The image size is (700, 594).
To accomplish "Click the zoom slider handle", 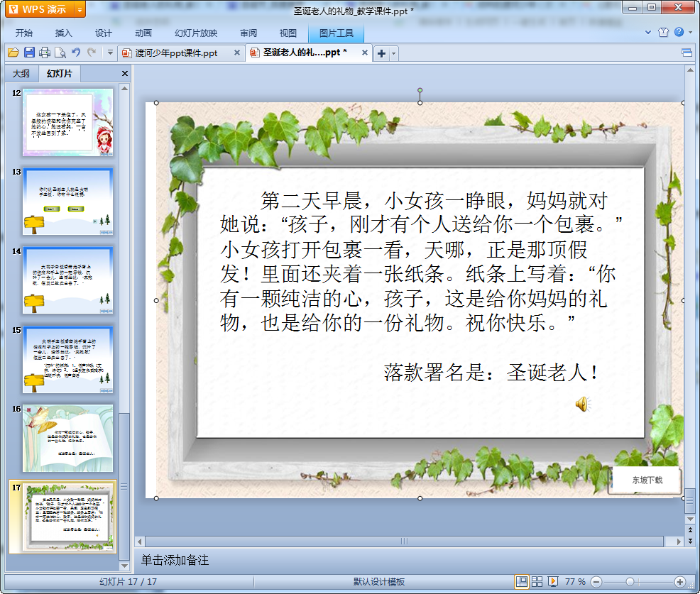I will click(630, 581).
